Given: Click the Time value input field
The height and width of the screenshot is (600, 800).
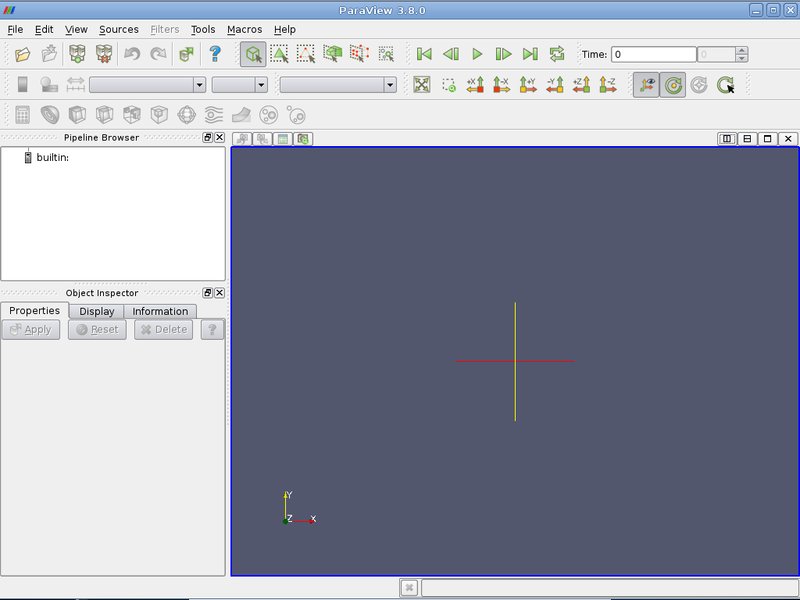Looking at the screenshot, I should point(654,54).
